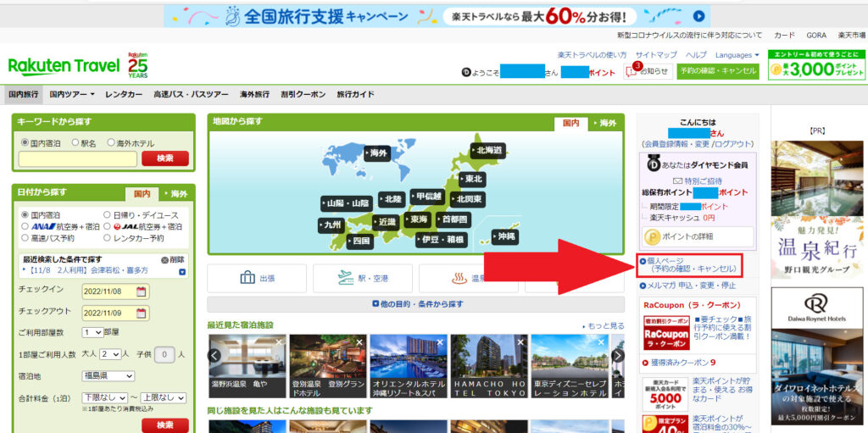This screenshot has height=433, width=868.
Task: Click the RaCoupon logo image
Action: (666, 333)
